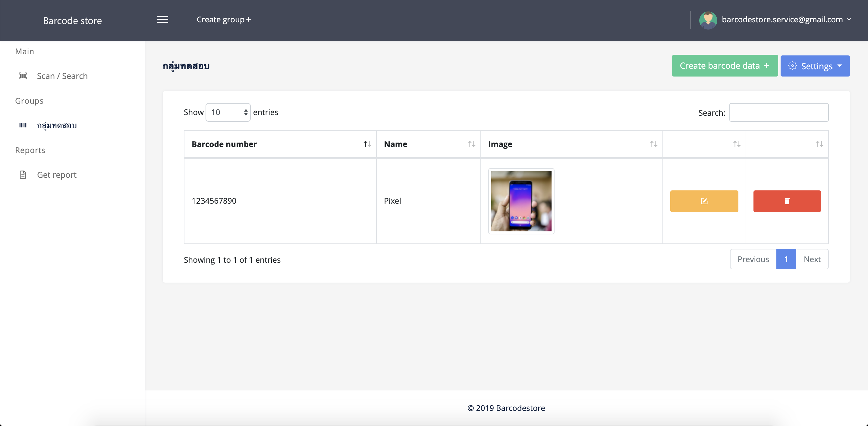
Task: Click sort arrows above delete column
Action: [819, 144]
